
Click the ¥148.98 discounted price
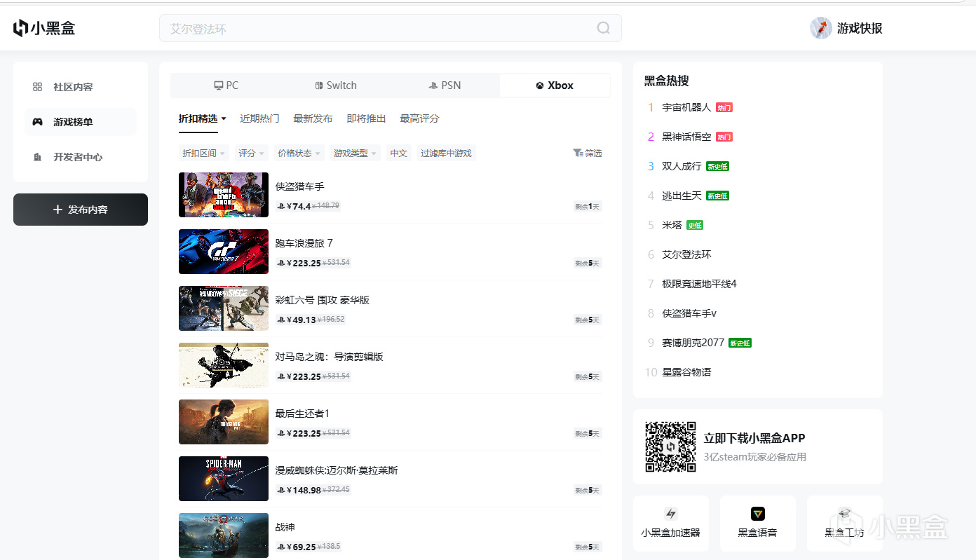click(x=304, y=490)
